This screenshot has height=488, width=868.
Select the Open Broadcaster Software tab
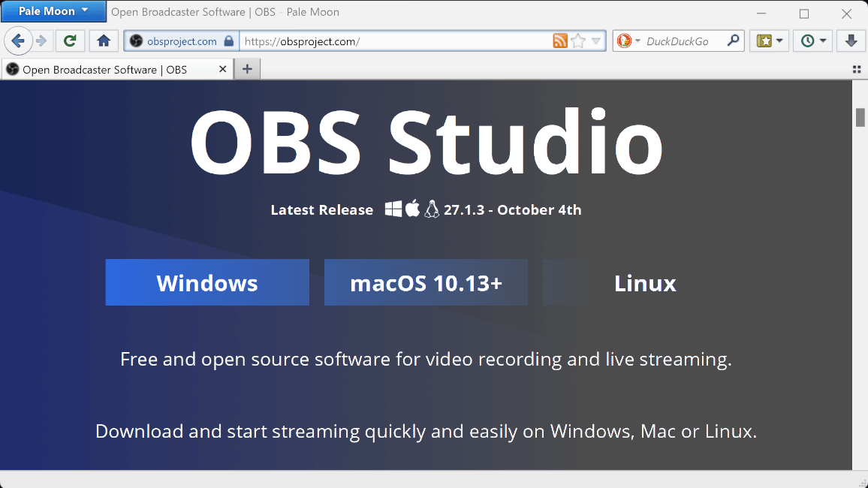click(105, 70)
